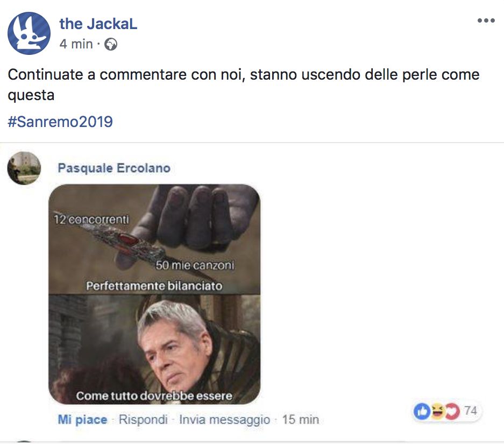Open the 15 min comment timestamp
This screenshot has height=444, width=504.
click(x=301, y=420)
